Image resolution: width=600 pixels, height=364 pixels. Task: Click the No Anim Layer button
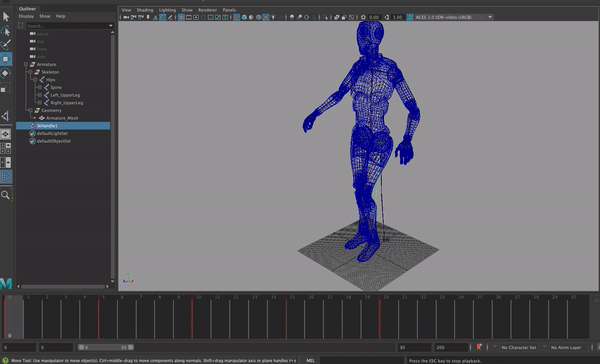pos(566,347)
